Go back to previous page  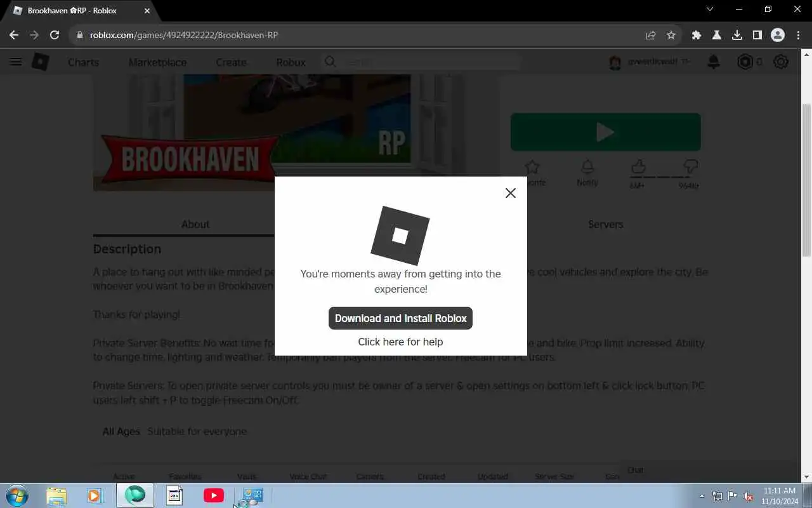pos(14,35)
